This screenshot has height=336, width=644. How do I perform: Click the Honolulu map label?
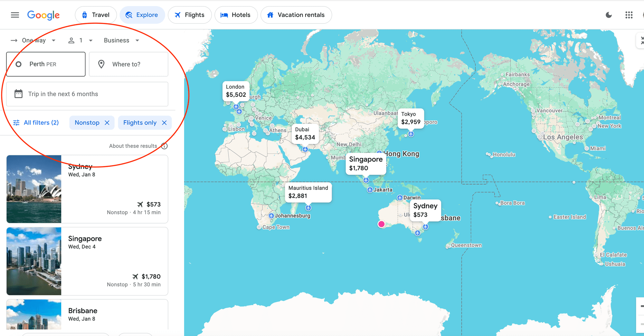504,154
